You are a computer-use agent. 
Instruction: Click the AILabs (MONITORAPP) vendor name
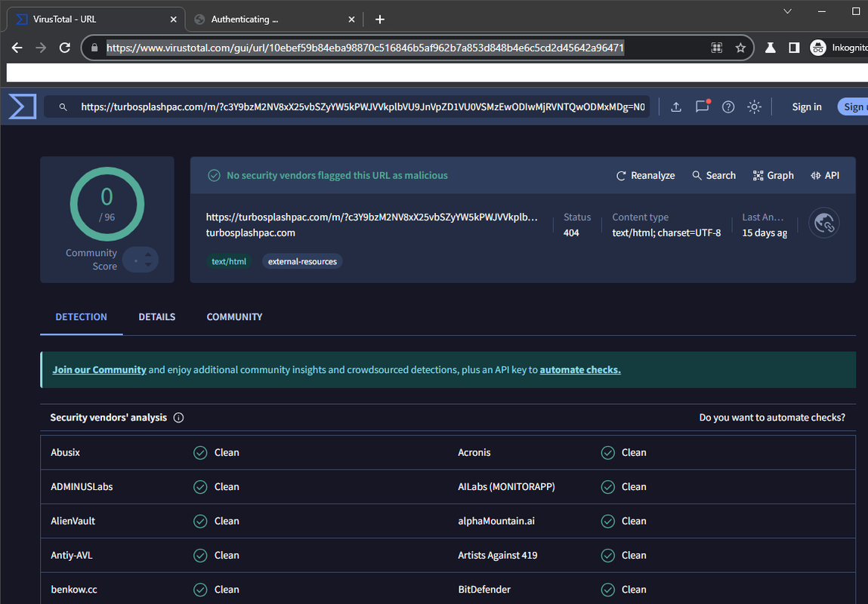point(506,487)
